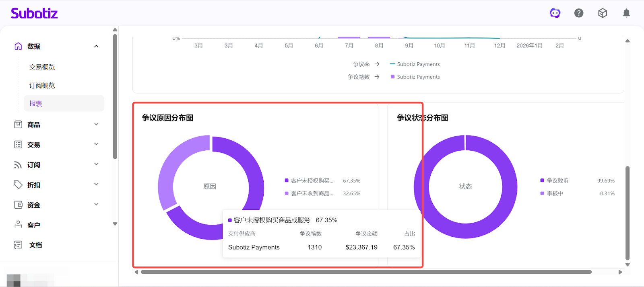Open the cube package icon in header
Image resolution: width=644 pixels, height=287 pixels.
click(x=603, y=13)
